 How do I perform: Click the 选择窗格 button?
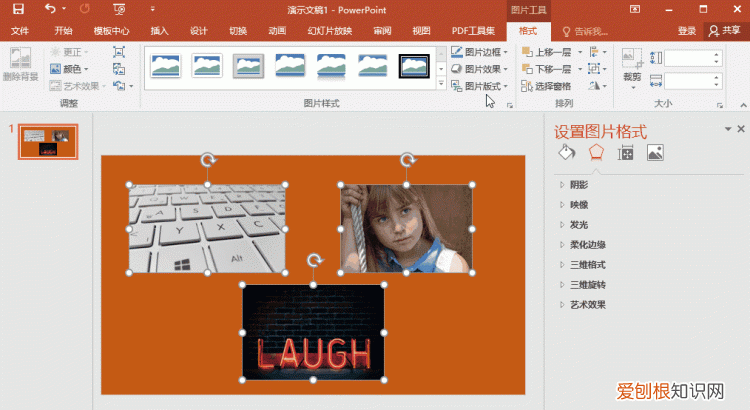point(547,87)
